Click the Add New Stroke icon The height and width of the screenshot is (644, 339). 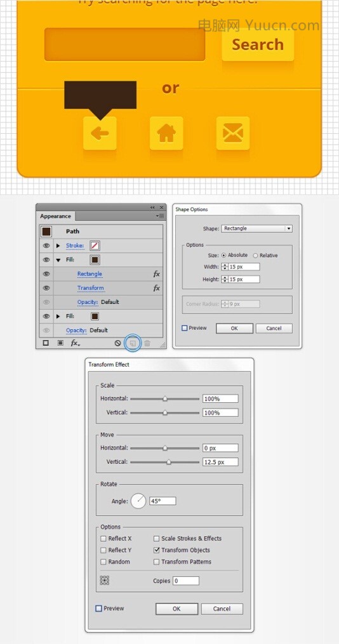point(46,343)
